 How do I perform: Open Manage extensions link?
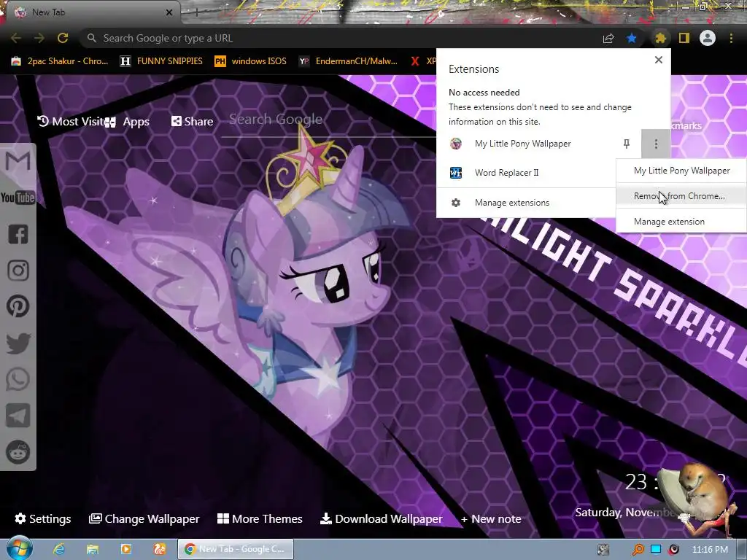[526, 203]
